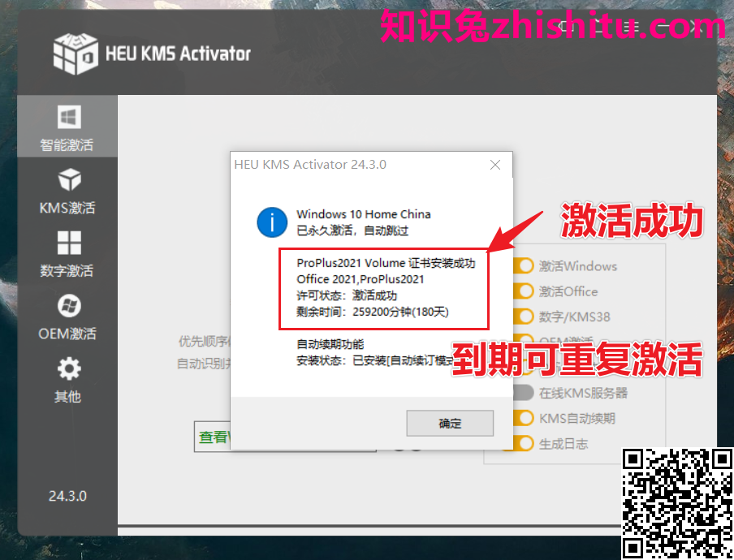Open the 智能激活 sidebar section

tap(67, 127)
